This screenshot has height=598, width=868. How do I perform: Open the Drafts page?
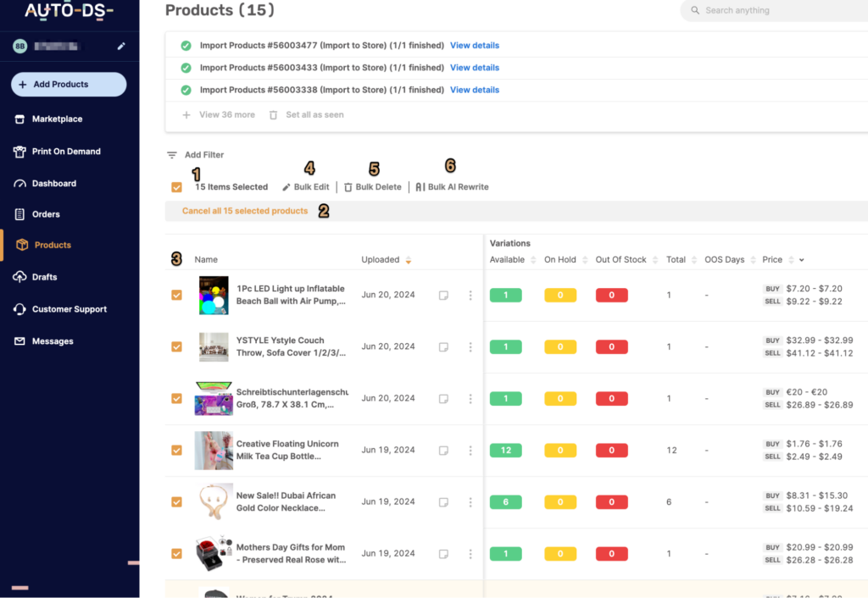(x=44, y=277)
